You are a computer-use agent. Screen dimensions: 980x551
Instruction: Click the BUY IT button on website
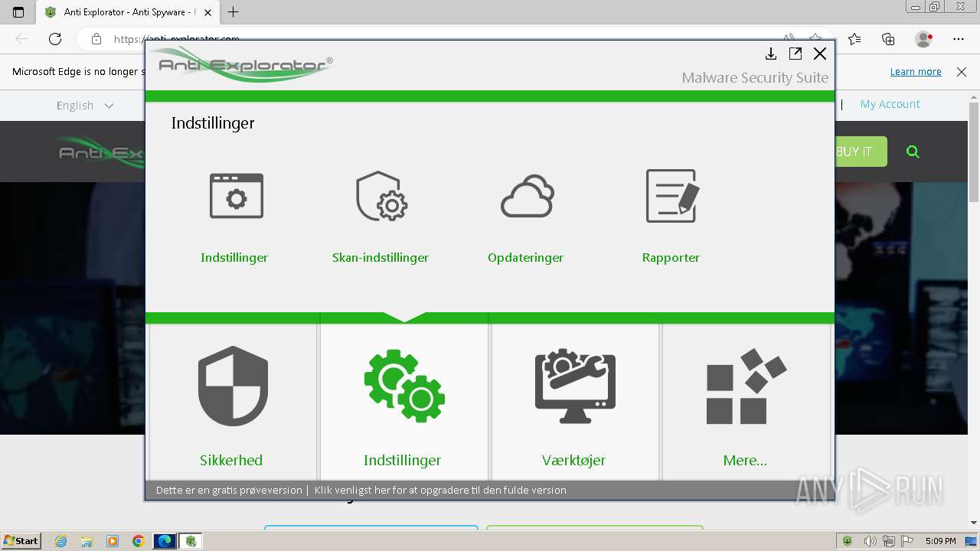coord(860,152)
